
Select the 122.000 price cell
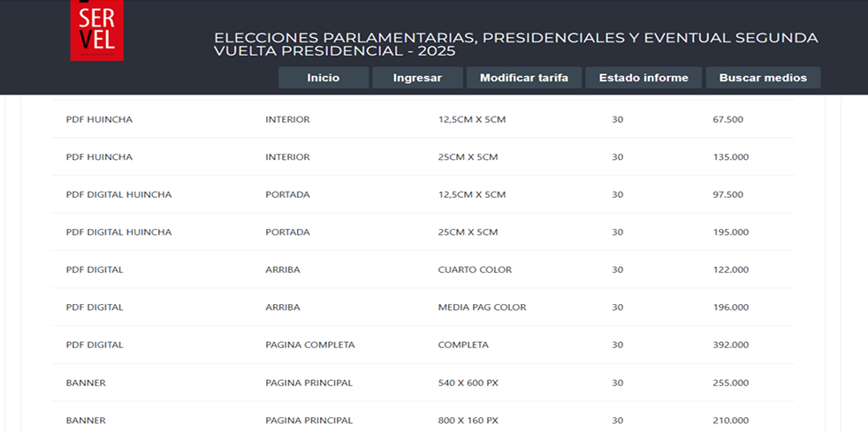[x=730, y=270]
